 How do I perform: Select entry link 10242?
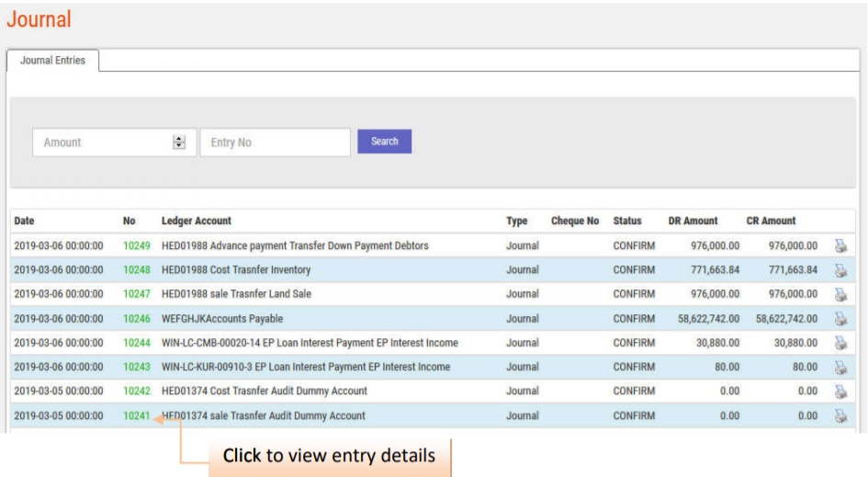[136, 392]
